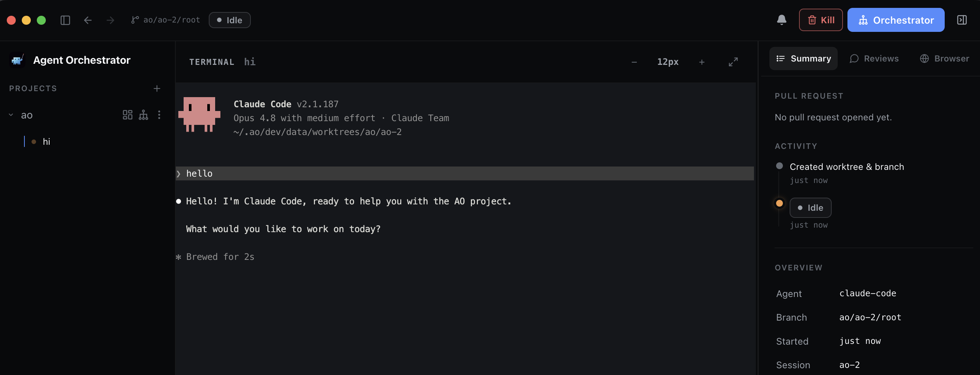Decrease terminal font size

point(634,62)
